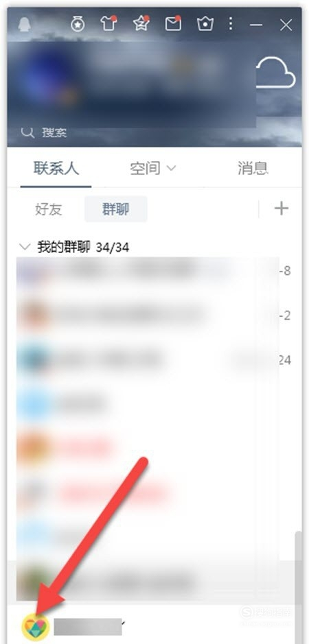Click the plus add button
This screenshot has height=644, width=309.
(282, 208)
